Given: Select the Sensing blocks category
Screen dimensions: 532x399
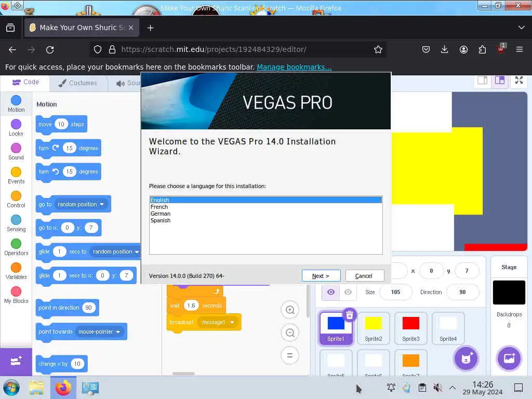Looking at the screenshot, I should 16,223.
